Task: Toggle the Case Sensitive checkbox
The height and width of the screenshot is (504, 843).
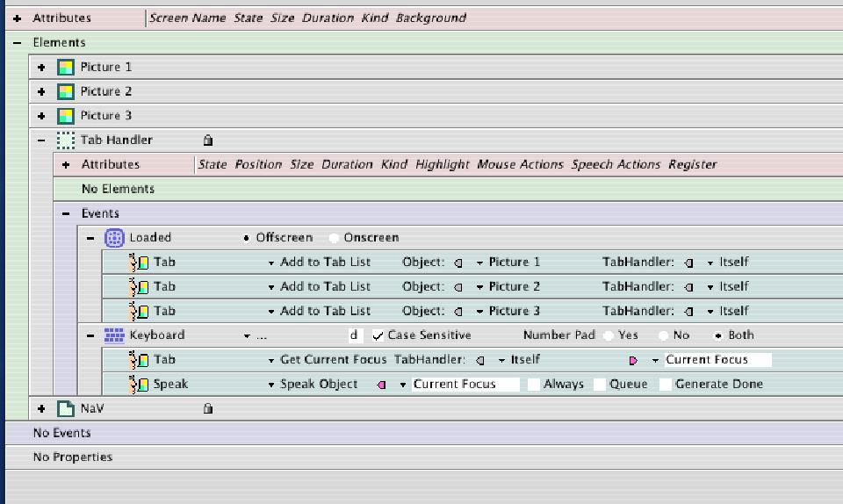Action: [x=378, y=335]
